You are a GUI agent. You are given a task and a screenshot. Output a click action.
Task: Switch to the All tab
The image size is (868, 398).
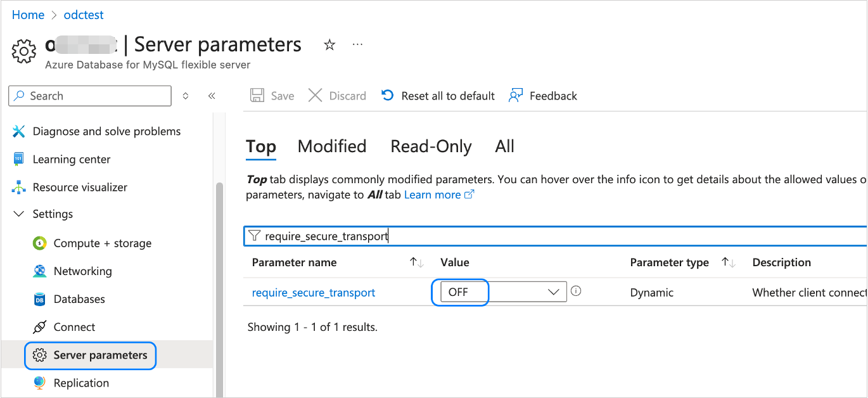click(x=504, y=147)
